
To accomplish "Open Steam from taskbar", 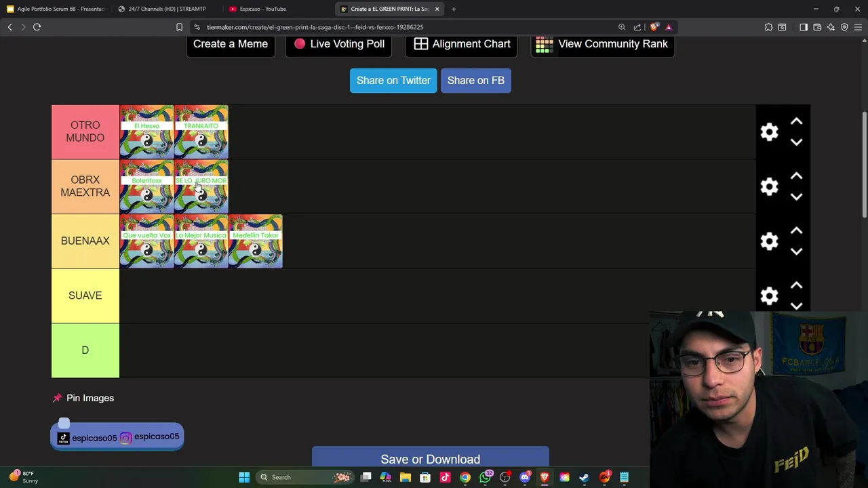I will point(585,477).
